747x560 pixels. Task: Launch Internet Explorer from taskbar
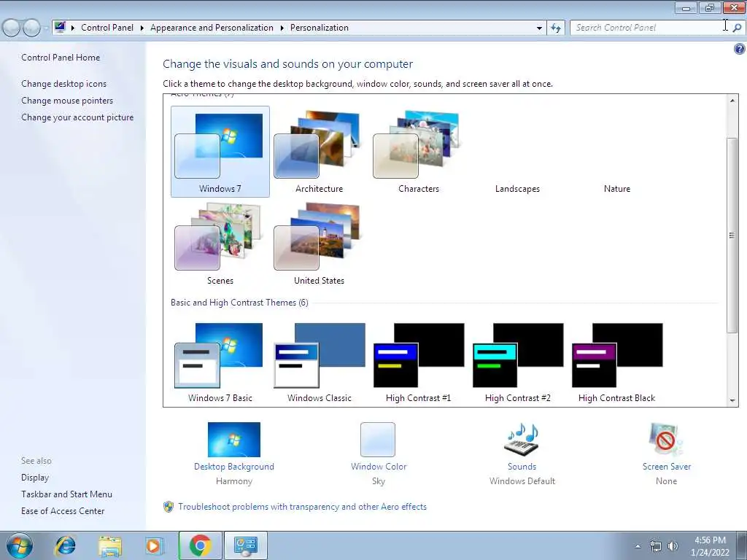(65, 546)
